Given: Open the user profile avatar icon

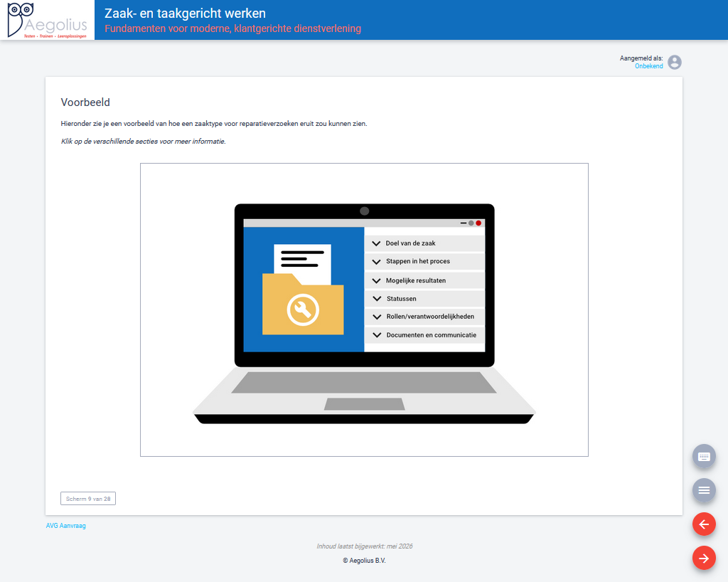Looking at the screenshot, I should [x=674, y=62].
